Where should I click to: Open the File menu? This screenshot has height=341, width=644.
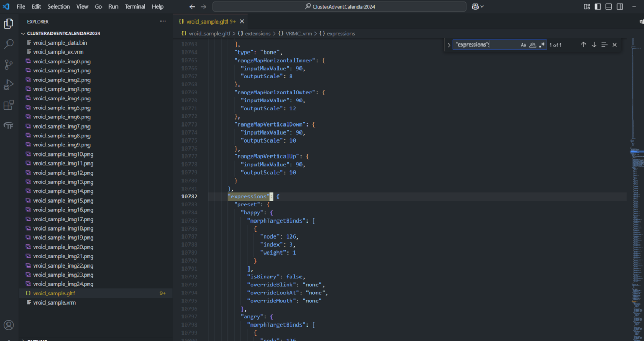point(21,6)
